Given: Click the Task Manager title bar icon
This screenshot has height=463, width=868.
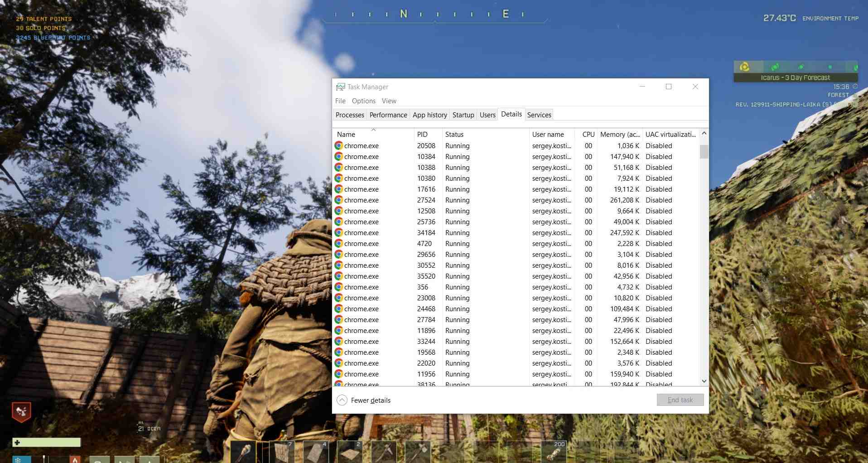Looking at the screenshot, I should tap(340, 87).
